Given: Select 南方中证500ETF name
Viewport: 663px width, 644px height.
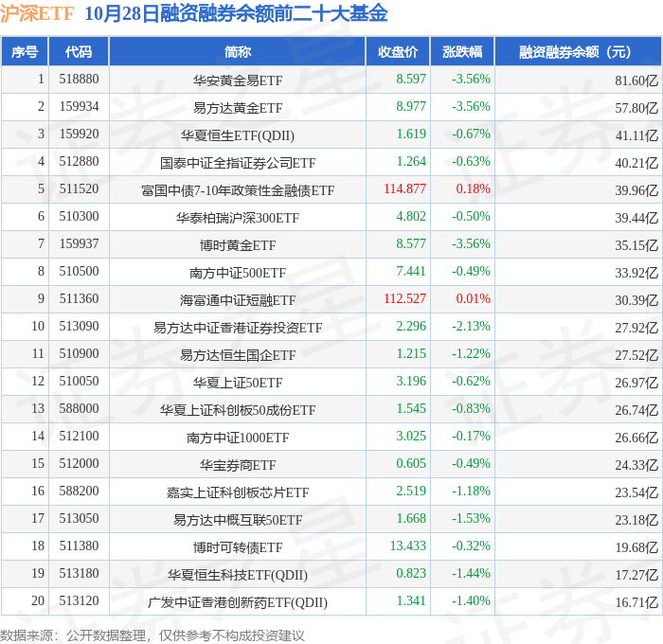Looking at the screenshot, I should point(238,273).
